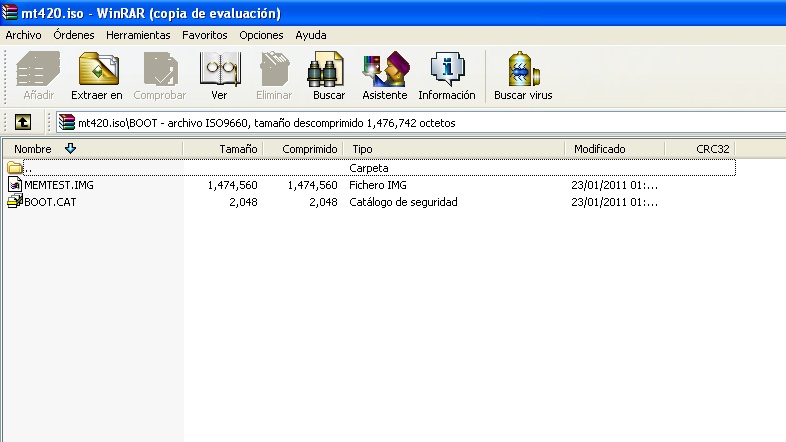This screenshot has height=442, width=786.
Task: Run Buscar virus scan
Action: [x=523, y=75]
